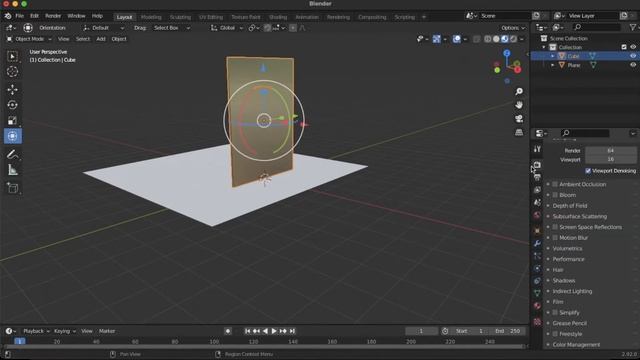Select the Scale tool

(x=12, y=120)
